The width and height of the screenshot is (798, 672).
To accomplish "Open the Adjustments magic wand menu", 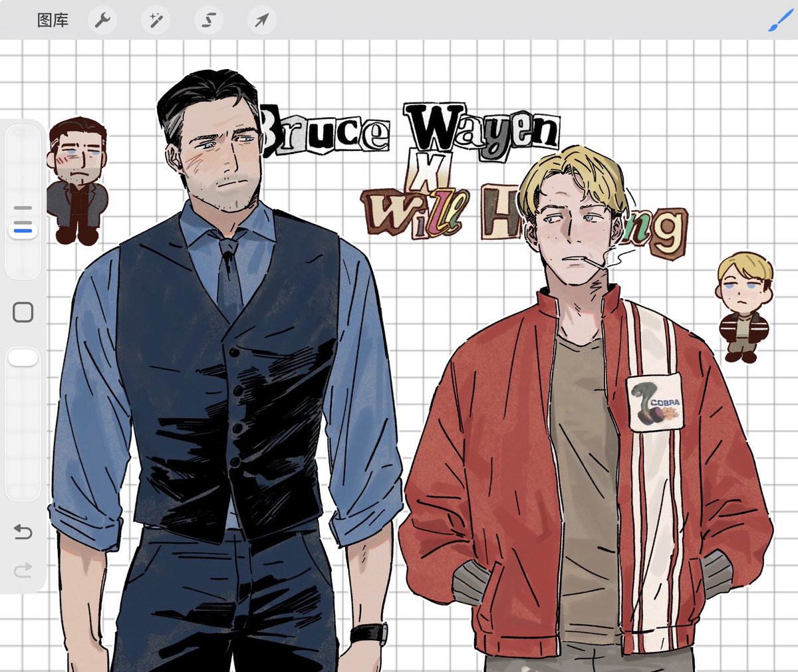I will point(156,21).
